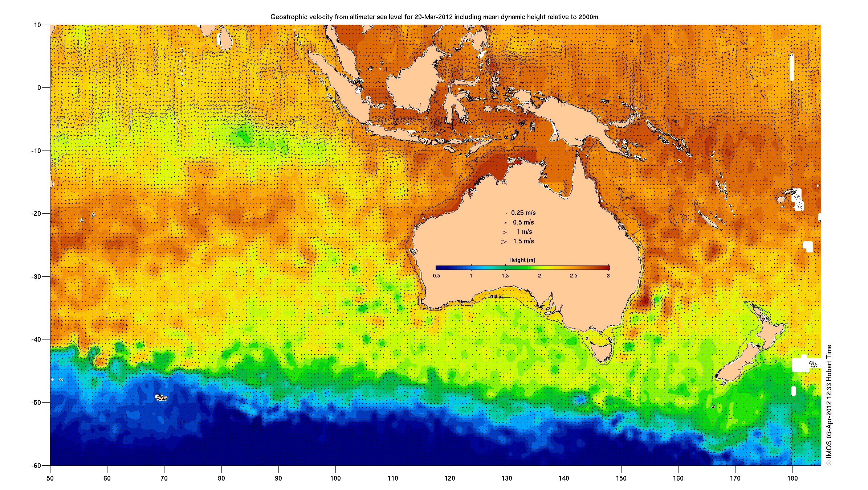868x490 pixels.
Task: Click latitude axis label 10
Action: [37, 25]
